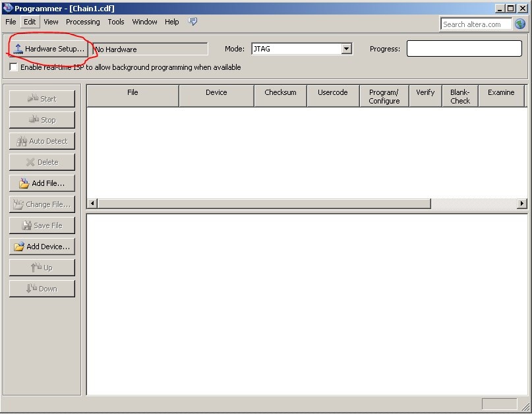Open the Tools menu
The image size is (532, 414).
pyautogui.click(x=116, y=22)
